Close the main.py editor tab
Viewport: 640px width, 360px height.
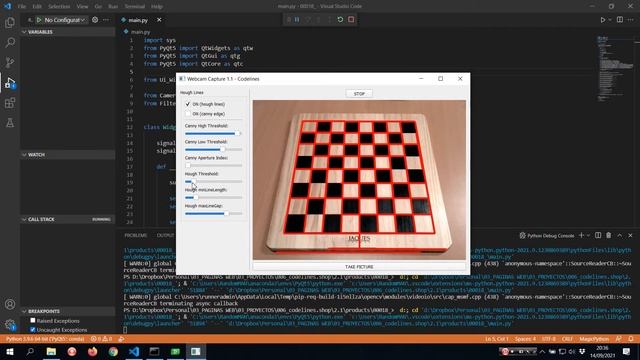point(159,20)
